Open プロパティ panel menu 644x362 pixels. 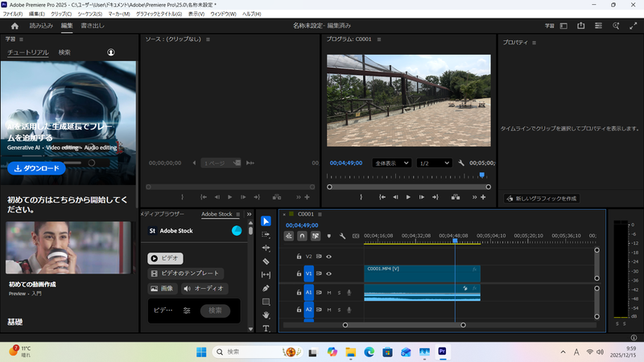534,43
